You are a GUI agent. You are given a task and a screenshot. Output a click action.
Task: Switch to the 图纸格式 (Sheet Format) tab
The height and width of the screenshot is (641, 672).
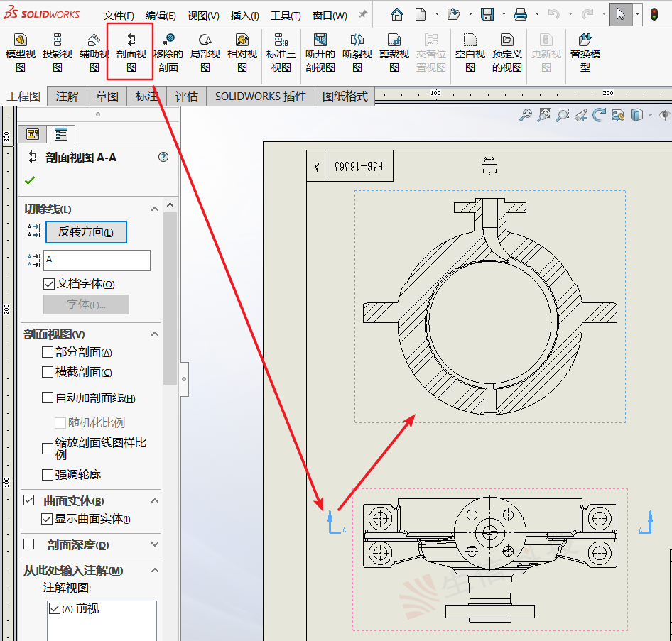pos(345,96)
